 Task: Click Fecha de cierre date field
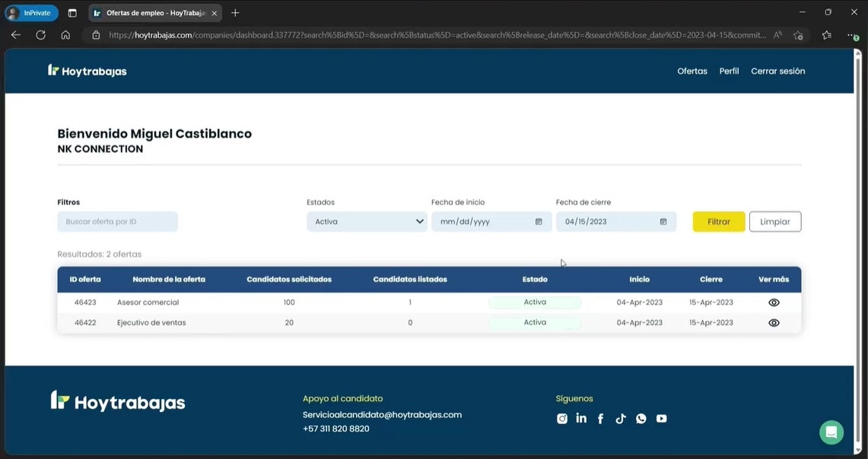click(x=616, y=222)
